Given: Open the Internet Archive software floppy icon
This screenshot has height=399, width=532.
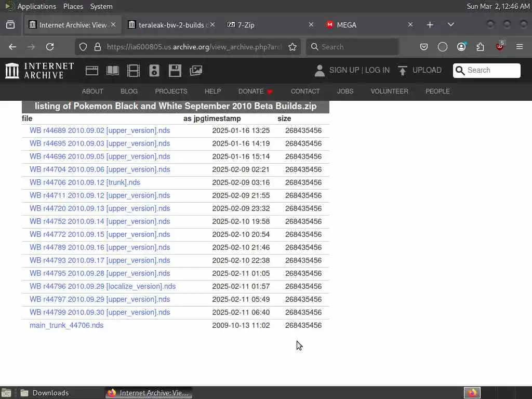Looking at the screenshot, I should 175,71.
